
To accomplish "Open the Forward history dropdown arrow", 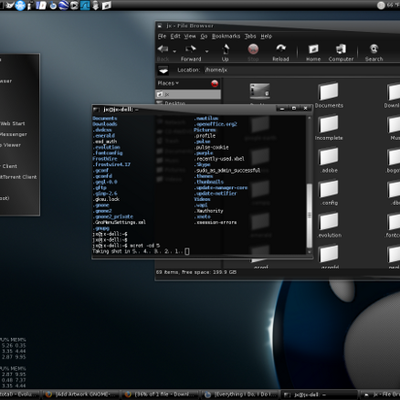I will pyautogui.click(x=207, y=52).
